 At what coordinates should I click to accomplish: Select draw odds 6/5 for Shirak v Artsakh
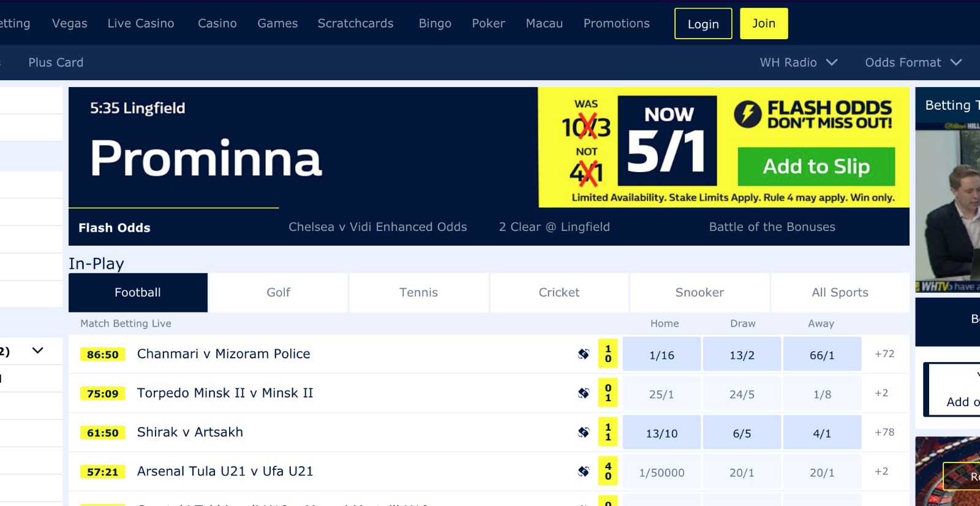click(742, 432)
